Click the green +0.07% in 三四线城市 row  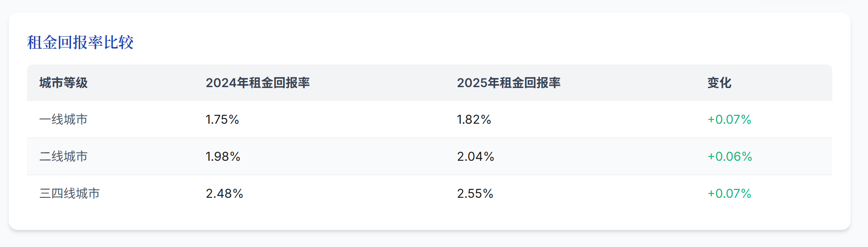click(x=729, y=193)
